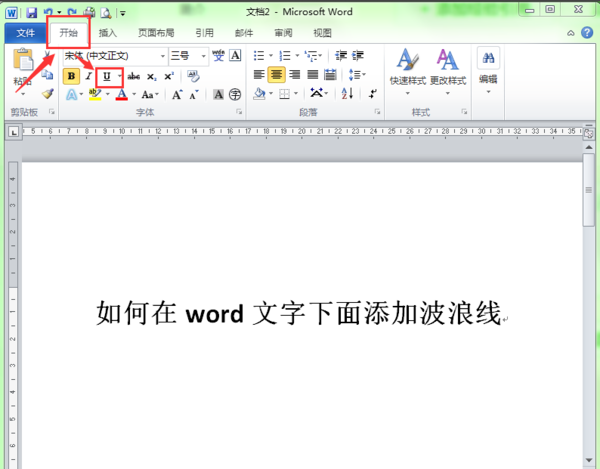Click Numbering list icon
Screen dimensions: 600x469
pos(285,56)
